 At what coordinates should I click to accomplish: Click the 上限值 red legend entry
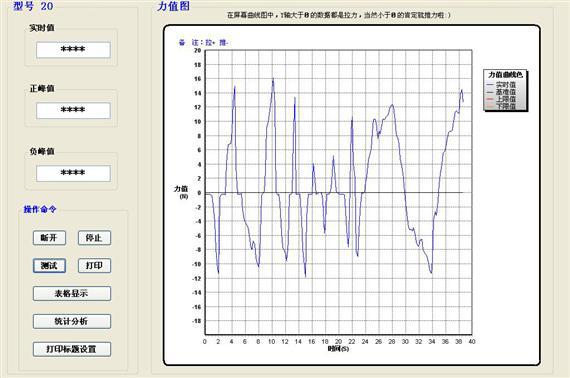[501, 99]
